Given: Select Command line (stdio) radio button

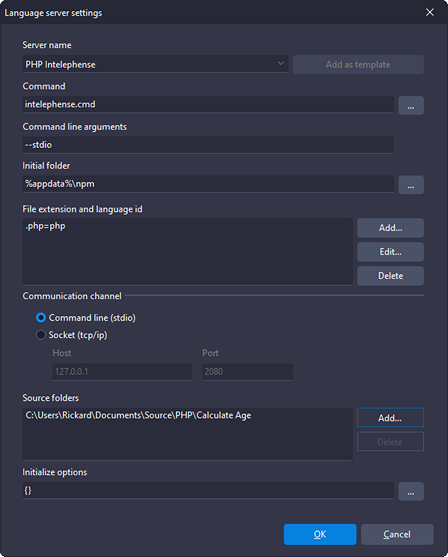Looking at the screenshot, I should pos(41,318).
